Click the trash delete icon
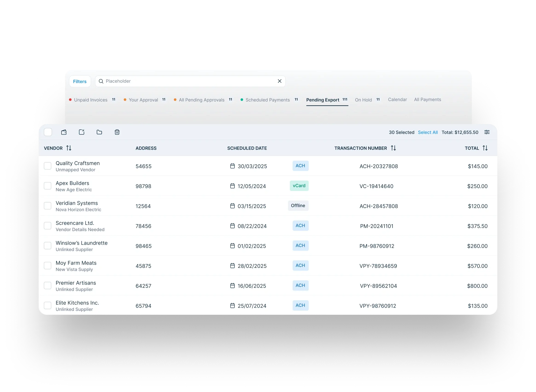 pos(117,132)
